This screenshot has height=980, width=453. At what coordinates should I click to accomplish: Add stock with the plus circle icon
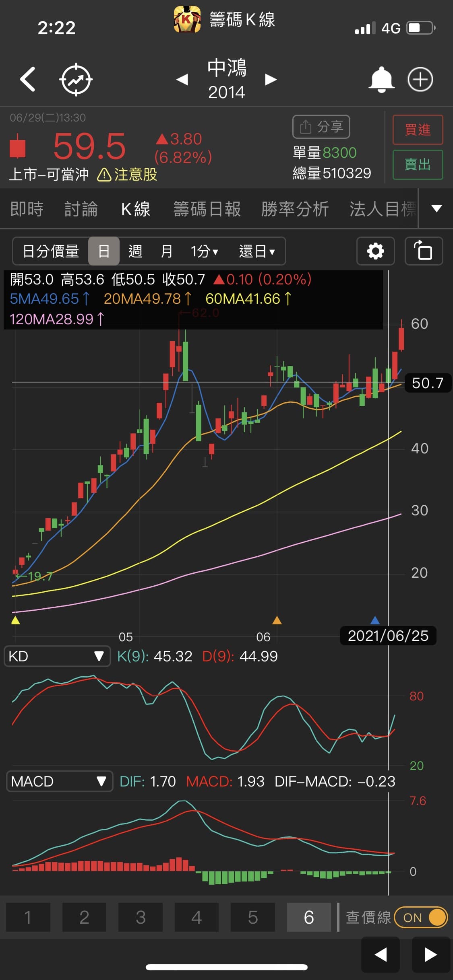420,79
